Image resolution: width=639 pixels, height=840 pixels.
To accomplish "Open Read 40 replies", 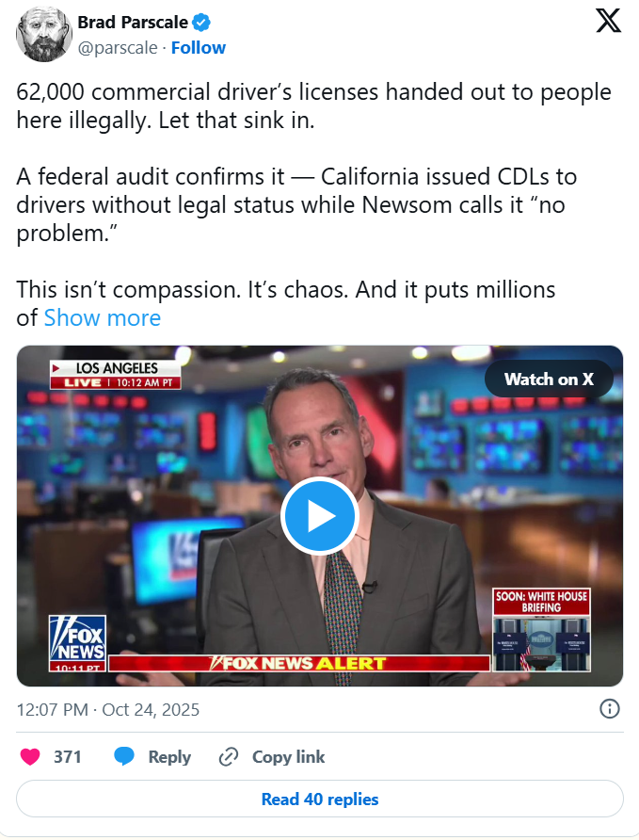I will tap(319, 799).
